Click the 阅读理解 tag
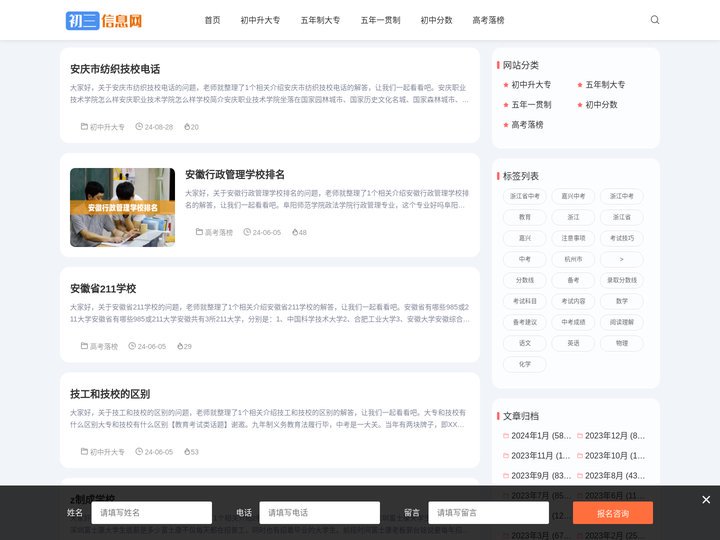This screenshot has height=540, width=720. pos(622,322)
